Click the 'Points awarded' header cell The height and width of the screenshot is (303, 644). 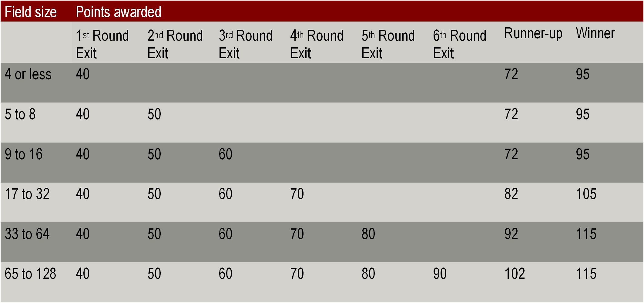118,12
